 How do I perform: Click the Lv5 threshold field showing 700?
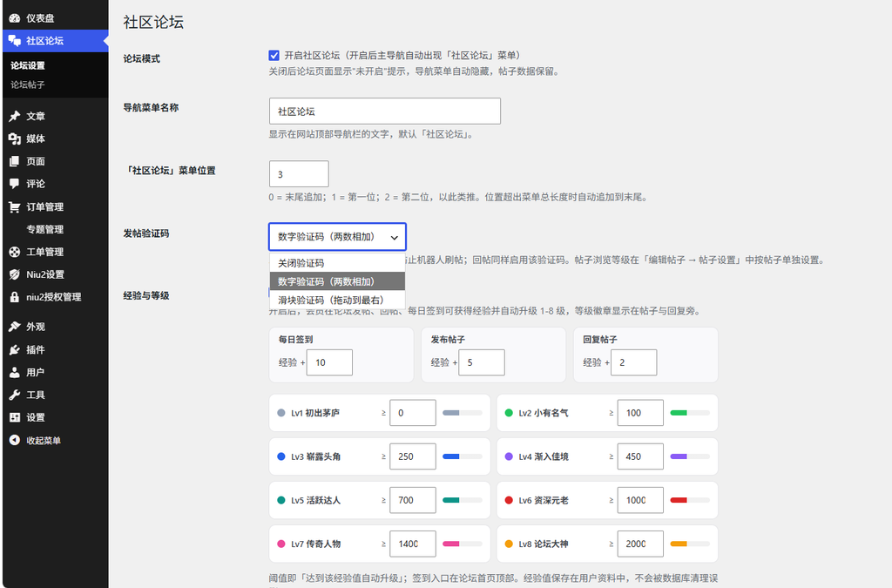click(x=413, y=500)
